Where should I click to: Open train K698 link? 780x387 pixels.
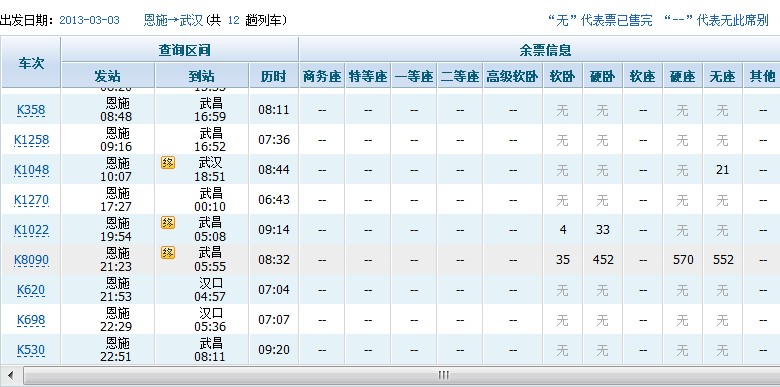click(31, 320)
